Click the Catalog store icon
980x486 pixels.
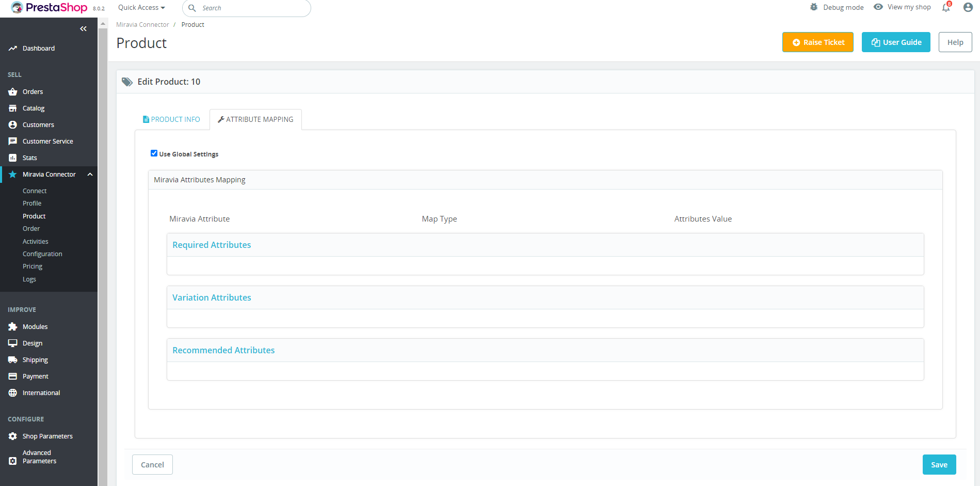13,108
